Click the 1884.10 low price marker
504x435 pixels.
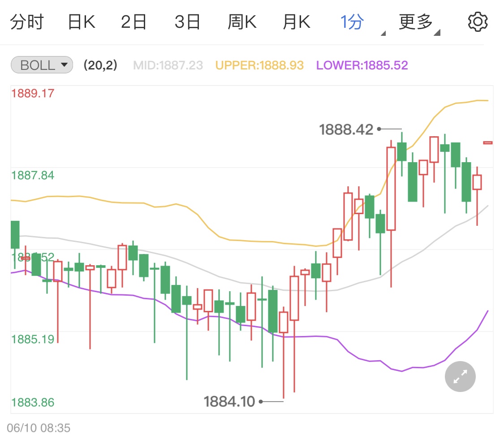[x=229, y=401]
